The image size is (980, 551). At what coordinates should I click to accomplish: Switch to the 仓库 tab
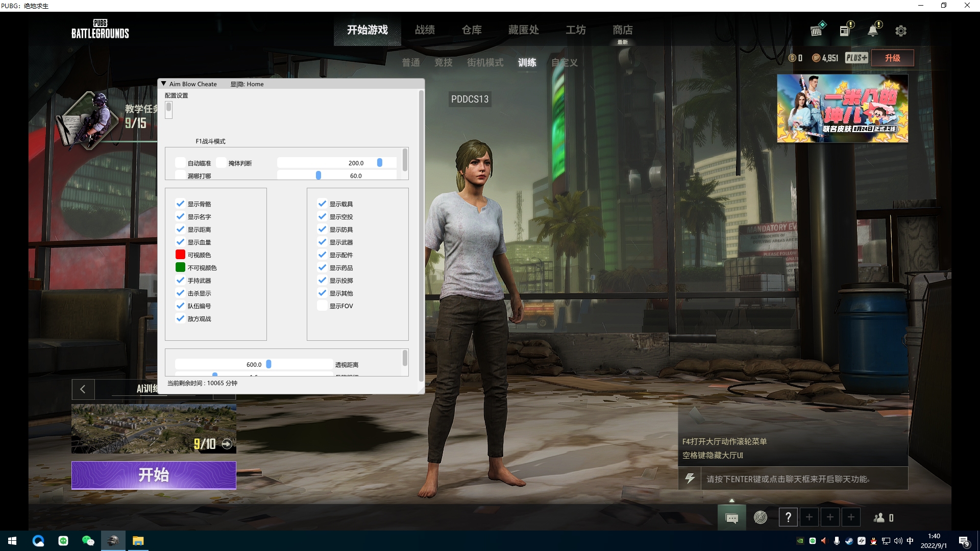(x=472, y=30)
